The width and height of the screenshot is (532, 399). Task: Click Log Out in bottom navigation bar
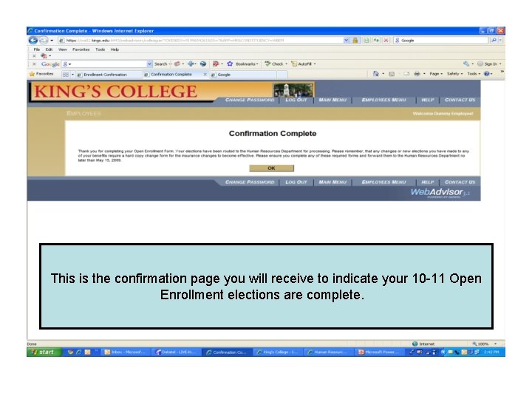[x=296, y=183]
